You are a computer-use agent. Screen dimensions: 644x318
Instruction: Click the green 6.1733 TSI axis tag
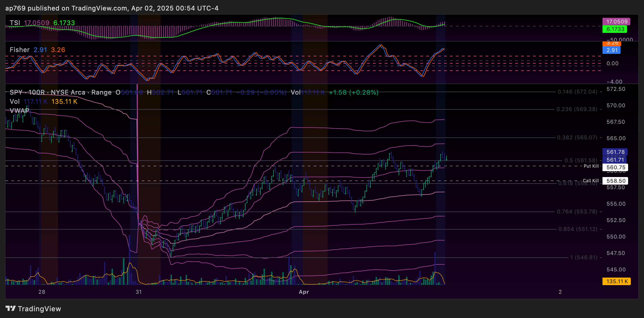tap(615, 29)
